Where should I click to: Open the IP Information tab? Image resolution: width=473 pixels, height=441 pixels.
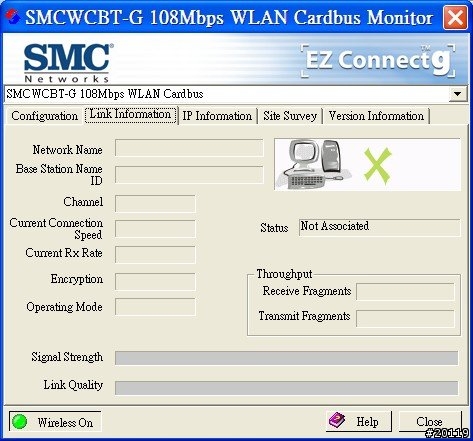pos(217,116)
